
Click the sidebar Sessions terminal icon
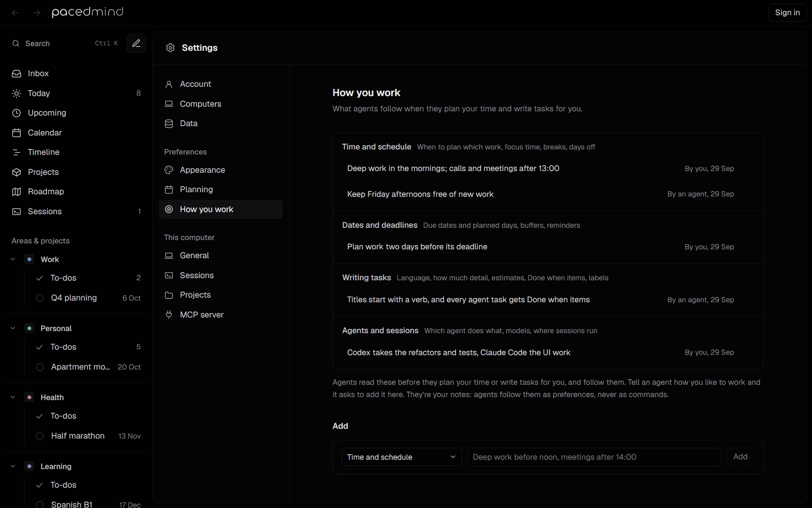coord(16,212)
